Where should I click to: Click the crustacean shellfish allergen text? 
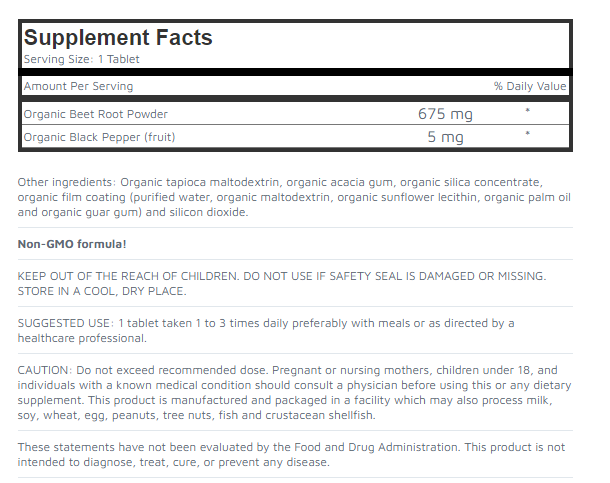point(320,415)
